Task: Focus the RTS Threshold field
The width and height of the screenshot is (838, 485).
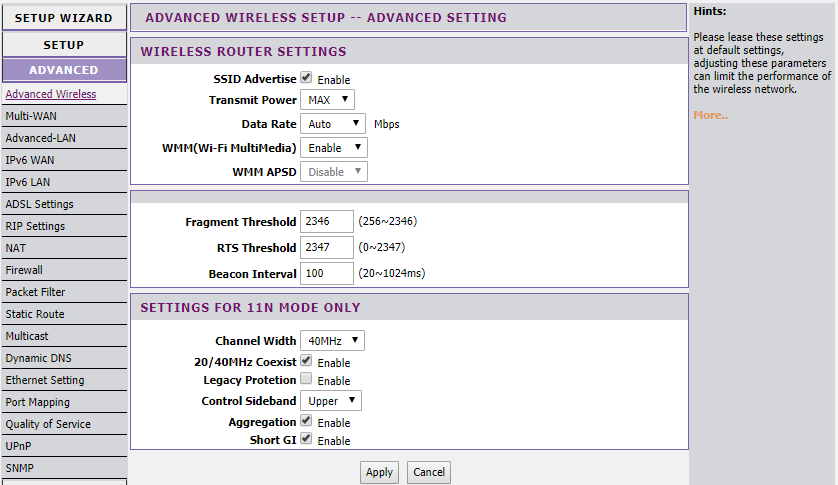Action: 327,248
